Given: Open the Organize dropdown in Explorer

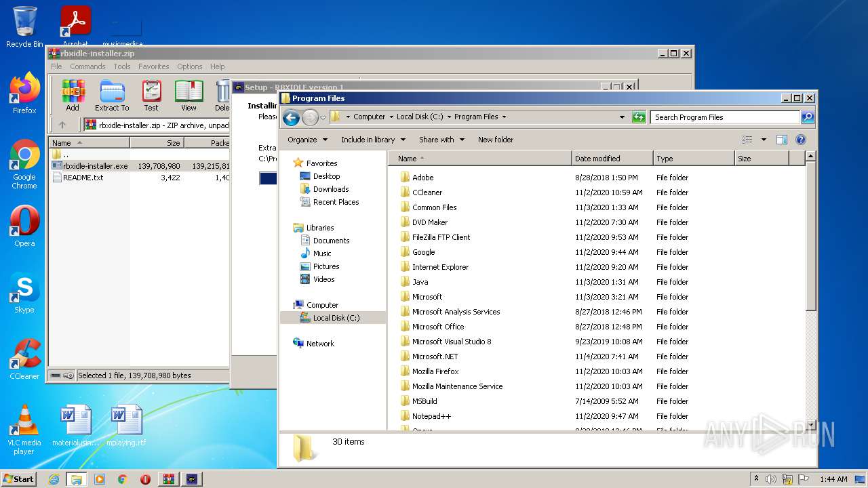Looking at the screenshot, I should (307, 140).
